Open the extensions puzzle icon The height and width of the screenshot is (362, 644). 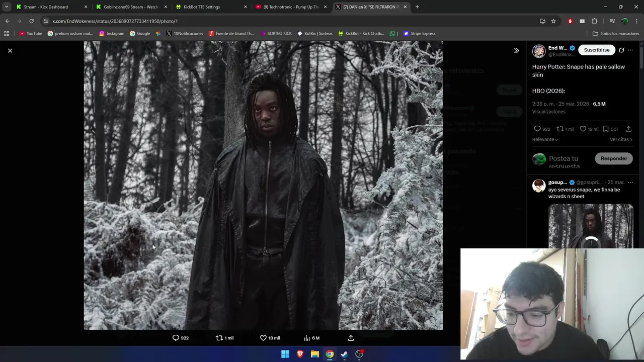coord(595,21)
